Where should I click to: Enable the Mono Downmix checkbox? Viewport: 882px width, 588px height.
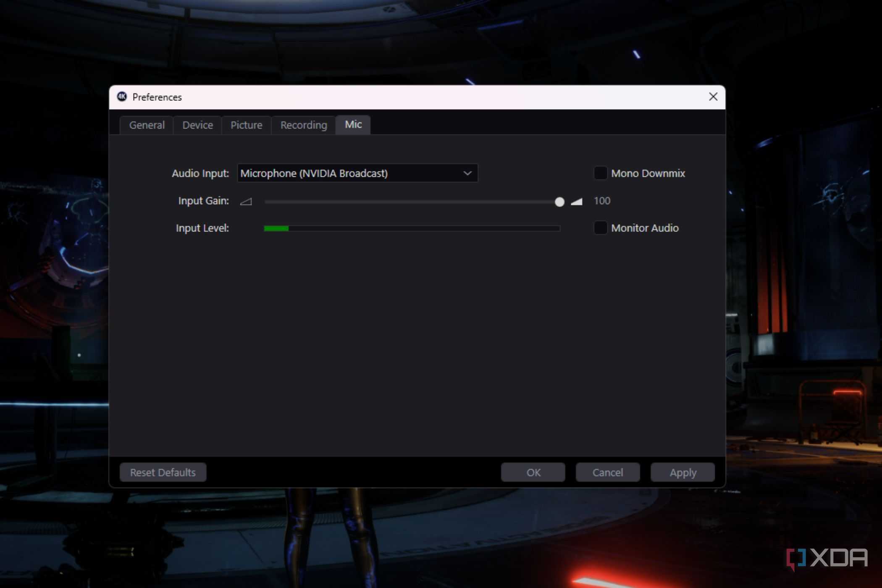click(600, 173)
